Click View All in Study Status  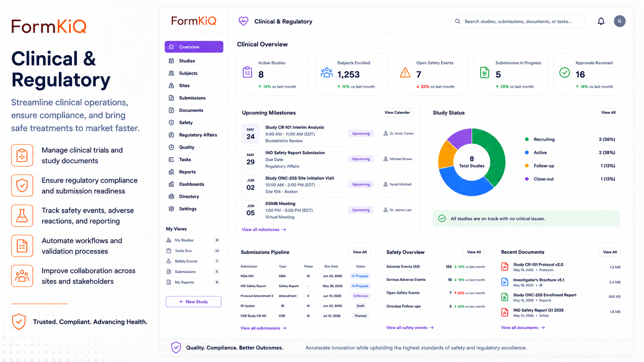point(608,112)
